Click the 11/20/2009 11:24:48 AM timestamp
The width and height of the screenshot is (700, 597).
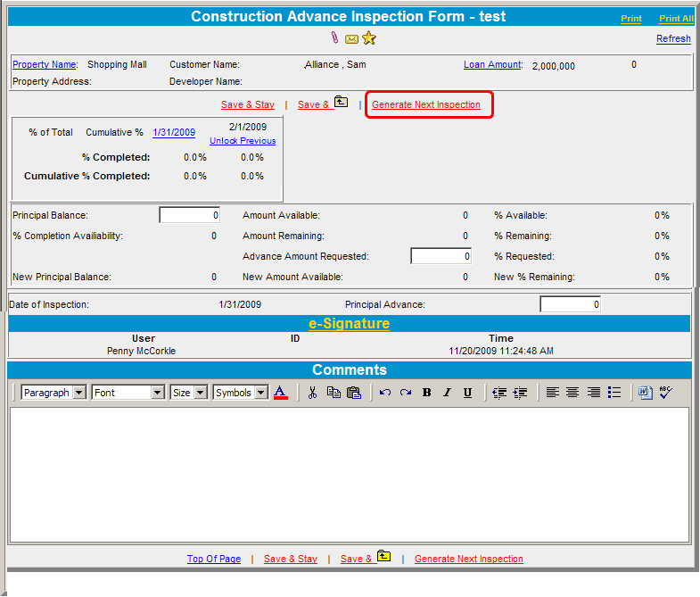(x=501, y=351)
